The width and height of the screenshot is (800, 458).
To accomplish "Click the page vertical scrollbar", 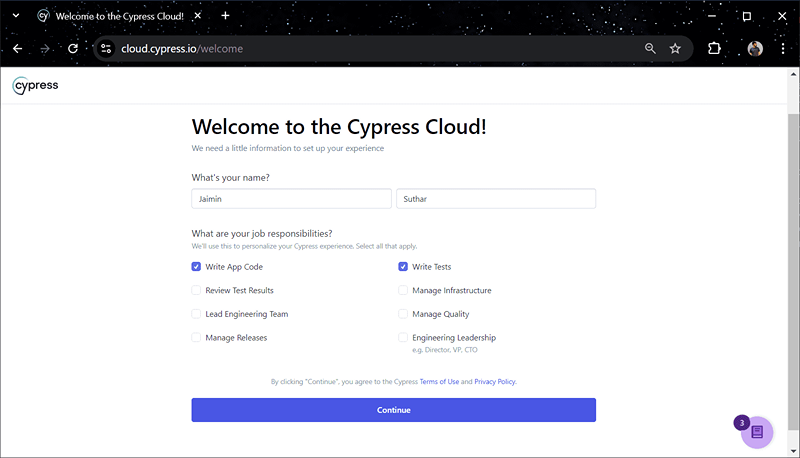I will pyautogui.click(x=793, y=270).
